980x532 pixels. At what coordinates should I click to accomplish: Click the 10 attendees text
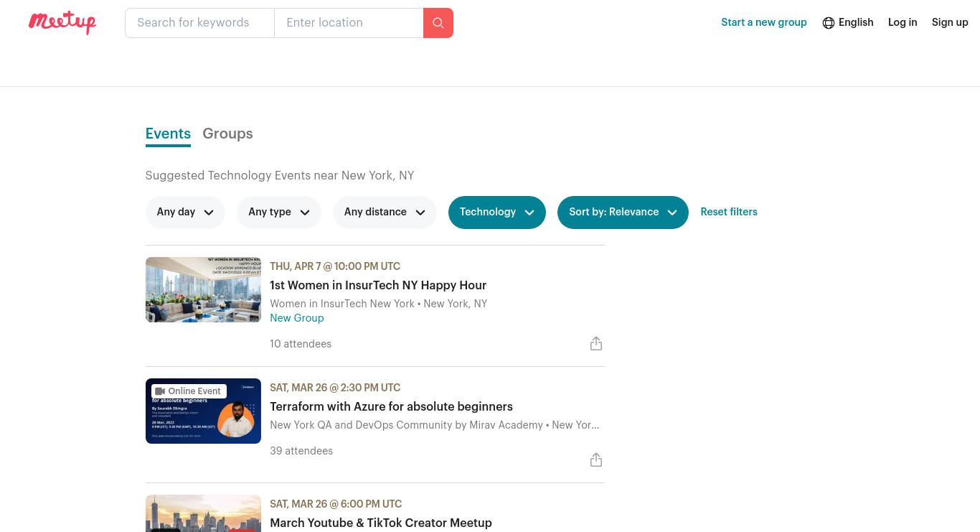pyautogui.click(x=301, y=344)
